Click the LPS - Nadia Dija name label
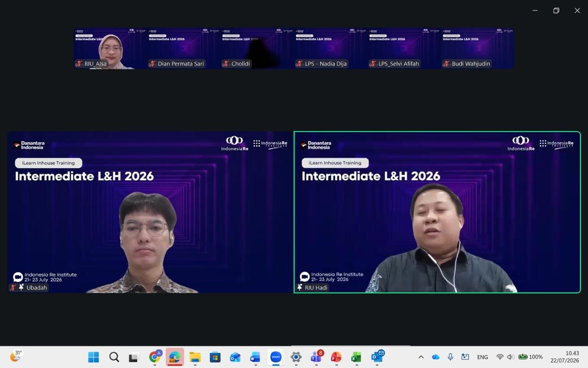Viewport: 588px width, 368px height. click(x=326, y=63)
